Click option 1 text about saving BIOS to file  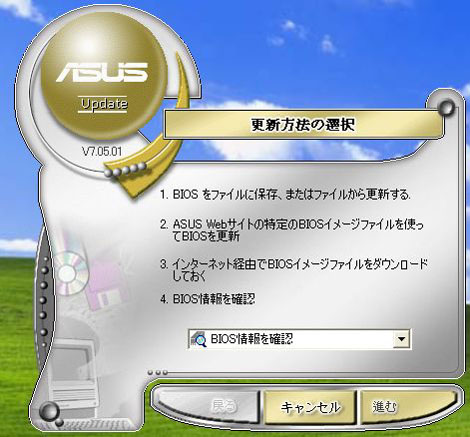click(285, 194)
